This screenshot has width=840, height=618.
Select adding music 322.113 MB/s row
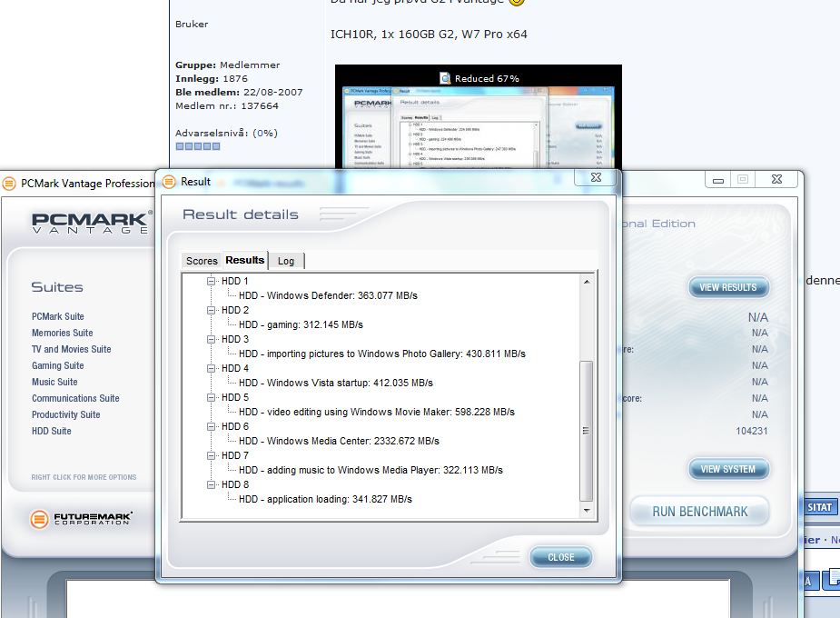(371, 470)
